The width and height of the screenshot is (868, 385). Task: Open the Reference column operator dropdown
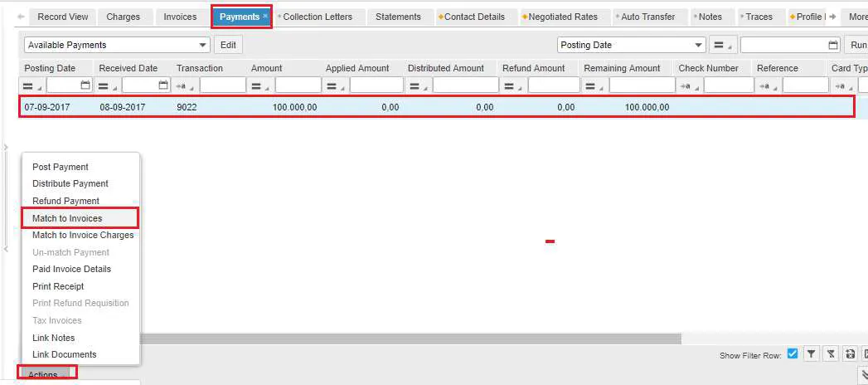point(769,85)
